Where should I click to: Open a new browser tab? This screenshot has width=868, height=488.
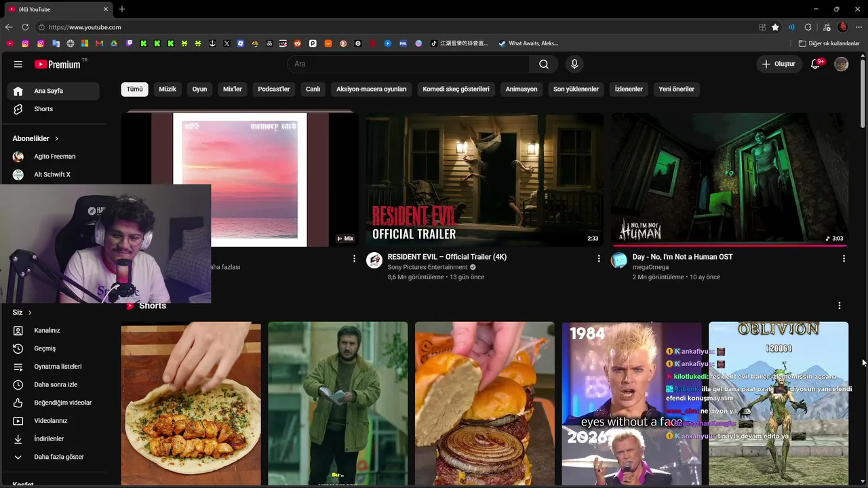(122, 9)
